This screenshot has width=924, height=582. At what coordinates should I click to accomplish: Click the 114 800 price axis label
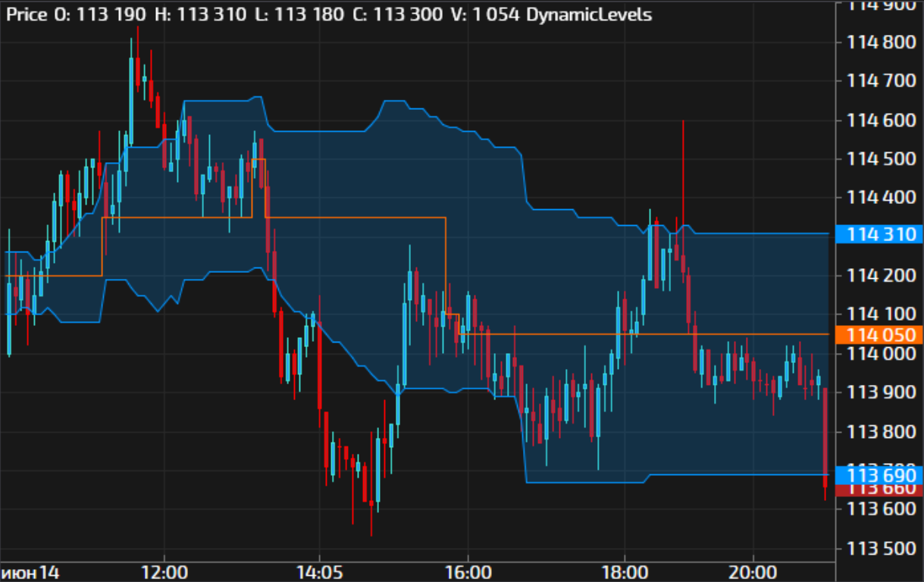point(879,42)
